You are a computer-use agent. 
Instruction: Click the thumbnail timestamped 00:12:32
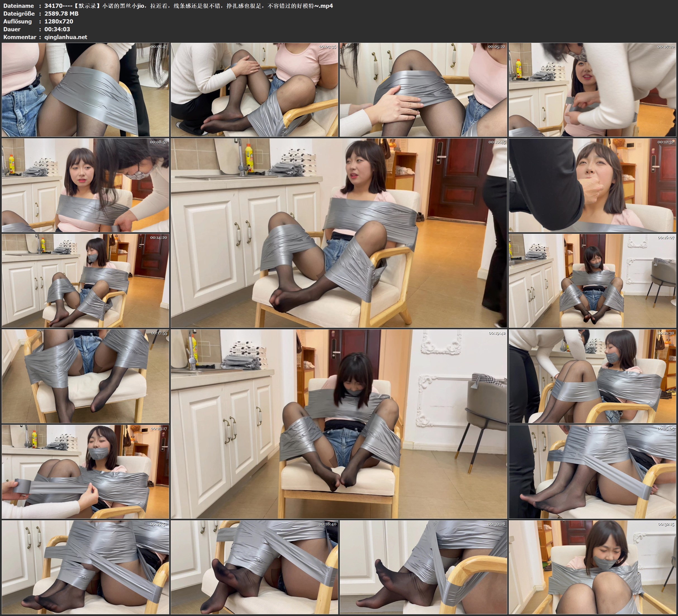coord(592,185)
